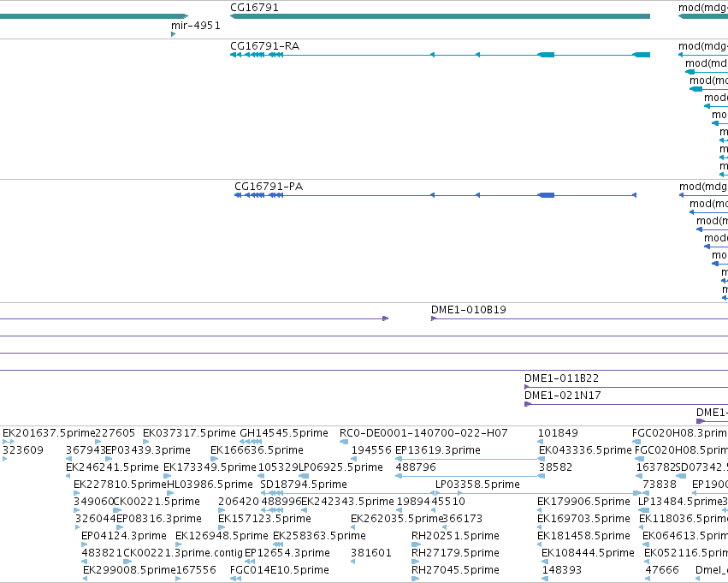
Task: Select the CG16791 gene bar
Action: 441,16
